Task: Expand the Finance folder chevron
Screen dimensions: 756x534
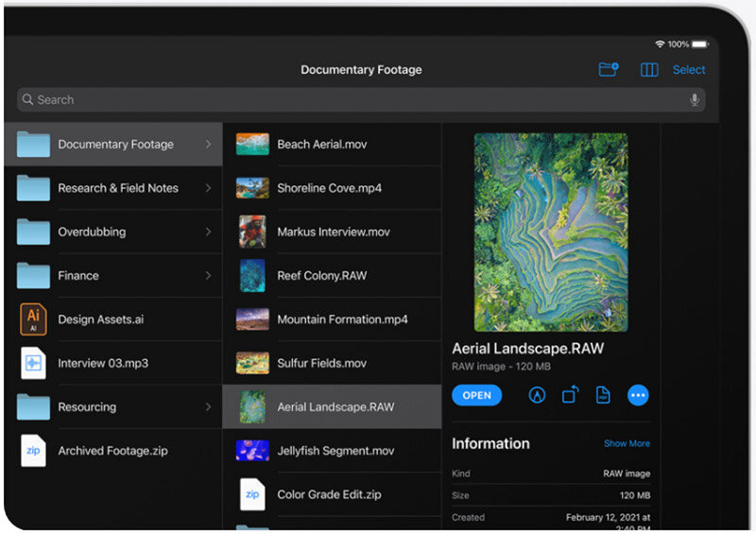Action: (x=208, y=276)
